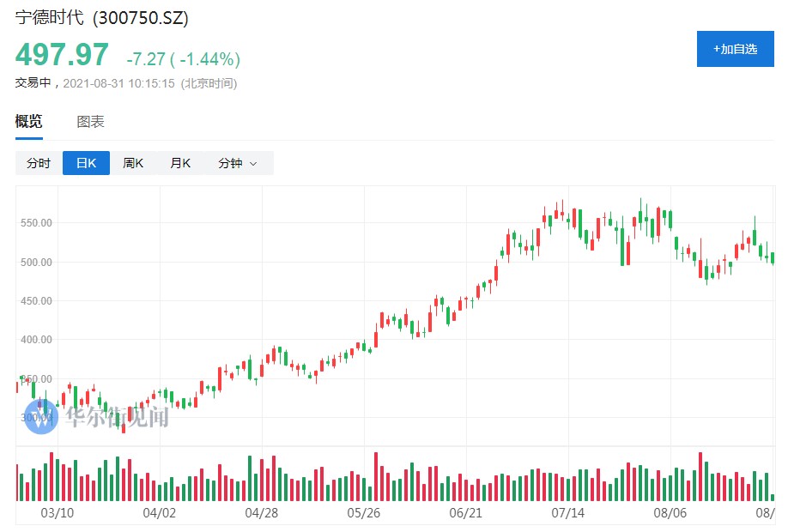Switch to 周K weekly candlestick view
The image size is (788, 532).
pos(133,163)
